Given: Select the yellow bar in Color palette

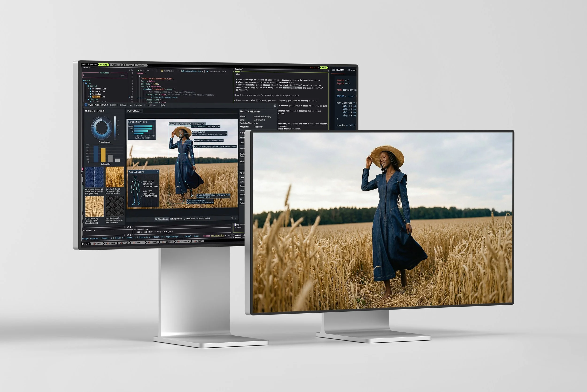Looking at the screenshot, I should tap(103, 155).
